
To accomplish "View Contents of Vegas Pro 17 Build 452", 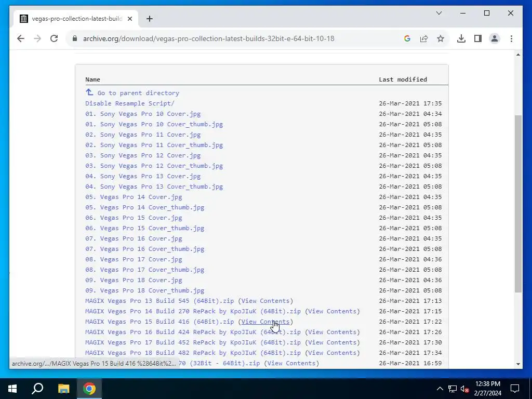I will coord(332,342).
